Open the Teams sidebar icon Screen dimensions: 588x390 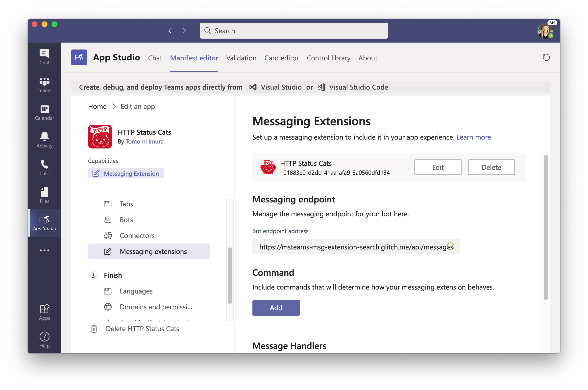click(44, 84)
